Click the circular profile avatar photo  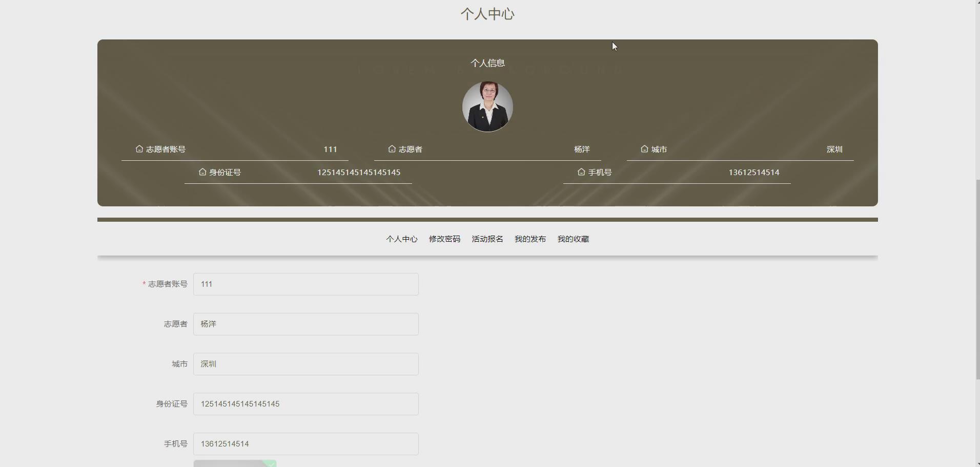point(487,107)
